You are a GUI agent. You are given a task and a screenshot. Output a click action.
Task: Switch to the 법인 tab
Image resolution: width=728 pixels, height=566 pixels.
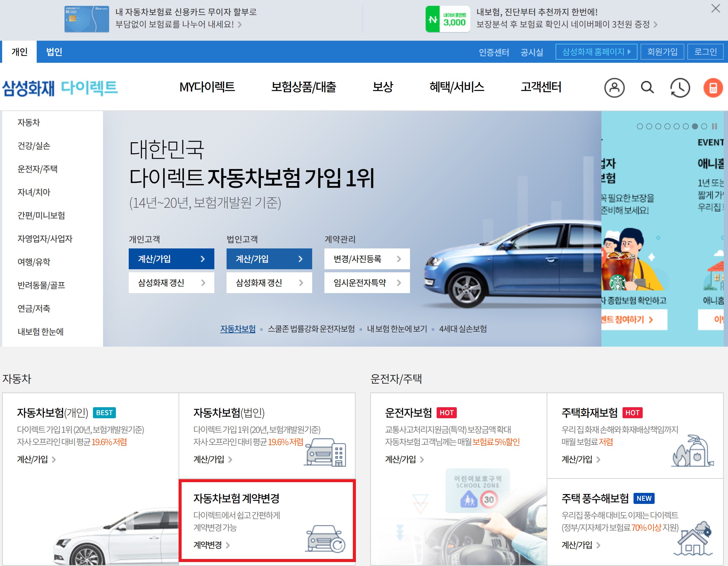coord(54,52)
